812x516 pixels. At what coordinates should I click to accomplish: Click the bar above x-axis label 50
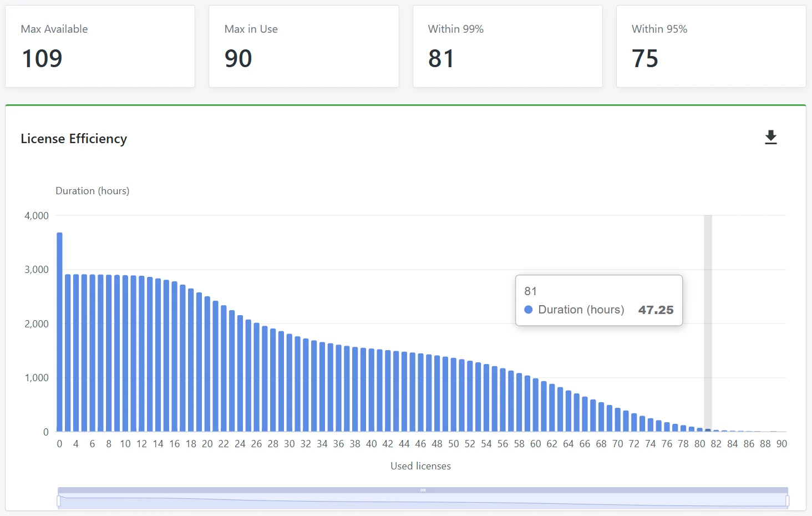[454, 394]
